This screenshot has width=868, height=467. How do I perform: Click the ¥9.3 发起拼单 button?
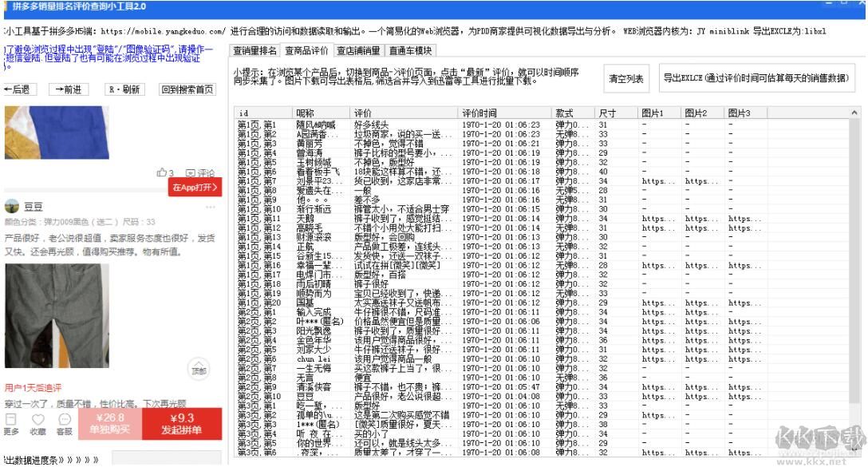[x=182, y=424]
